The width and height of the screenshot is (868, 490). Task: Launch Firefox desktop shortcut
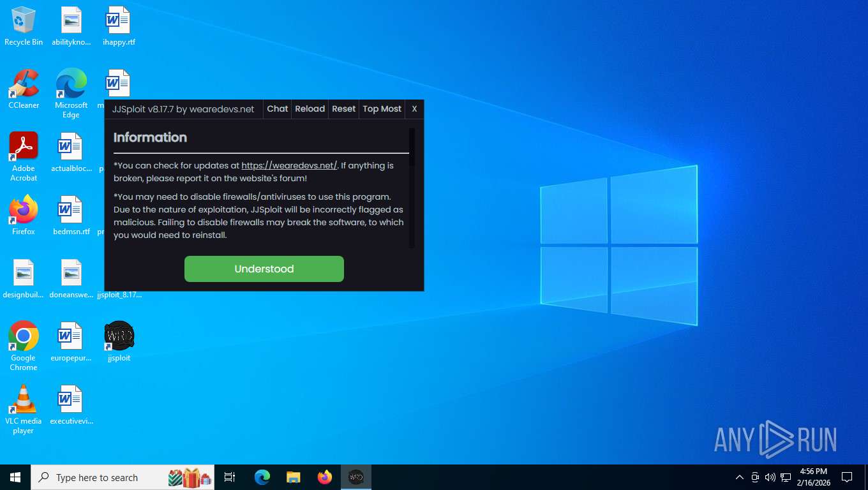24,216
